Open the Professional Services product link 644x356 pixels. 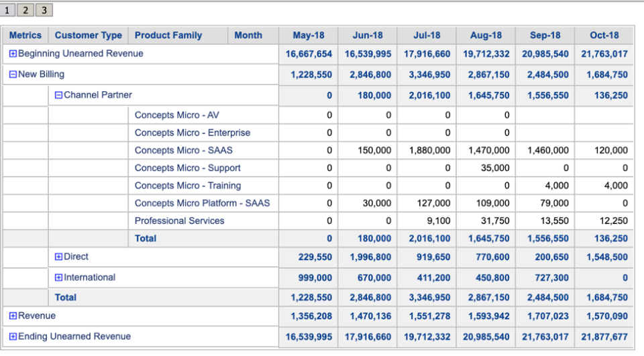tap(180, 221)
